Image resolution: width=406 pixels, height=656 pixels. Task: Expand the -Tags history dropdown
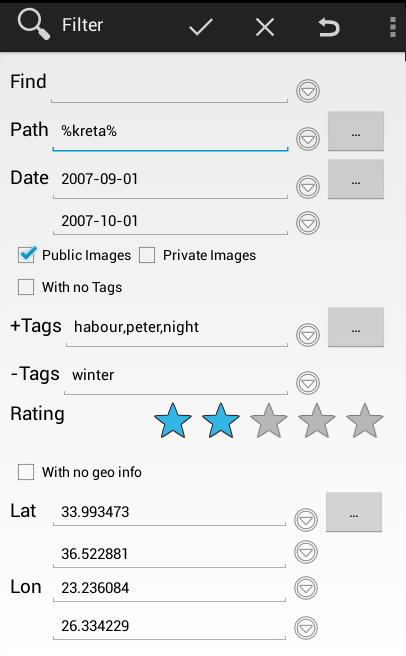pos(308,383)
